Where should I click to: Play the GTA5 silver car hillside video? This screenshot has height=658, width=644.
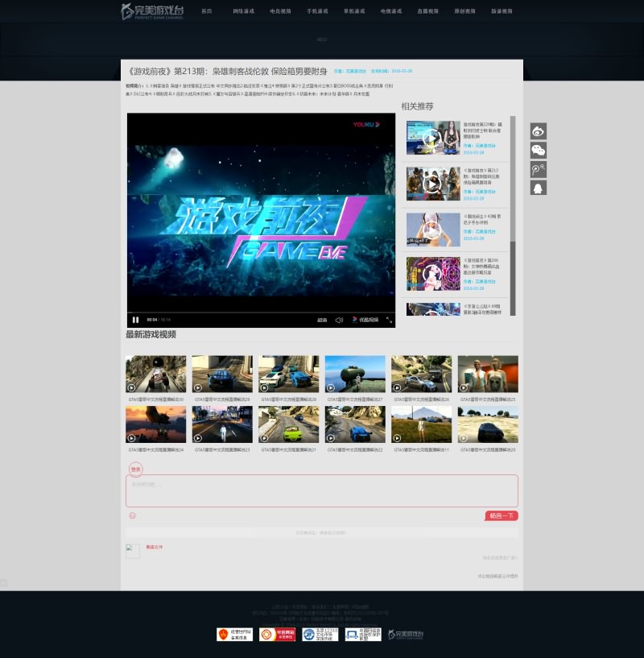[422, 374]
